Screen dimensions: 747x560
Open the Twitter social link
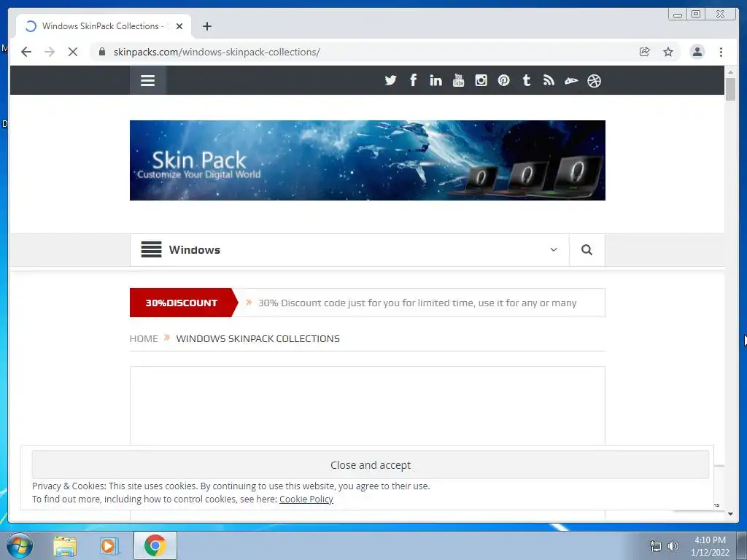pos(391,80)
